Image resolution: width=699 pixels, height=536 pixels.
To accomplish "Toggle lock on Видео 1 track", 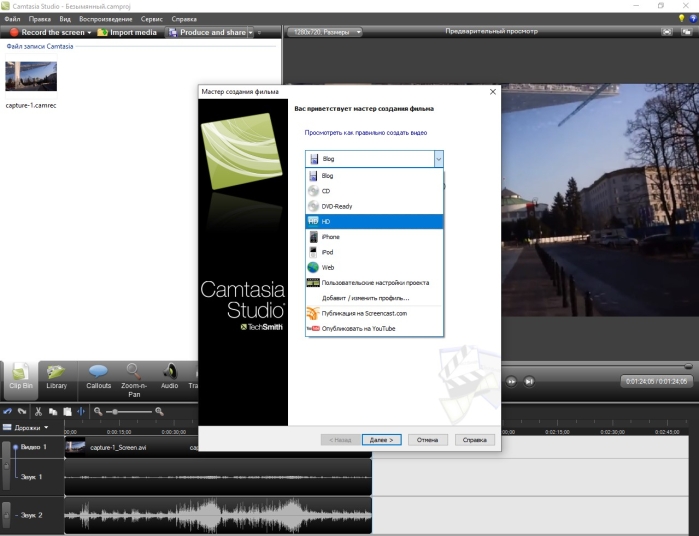I will [x=6, y=466].
